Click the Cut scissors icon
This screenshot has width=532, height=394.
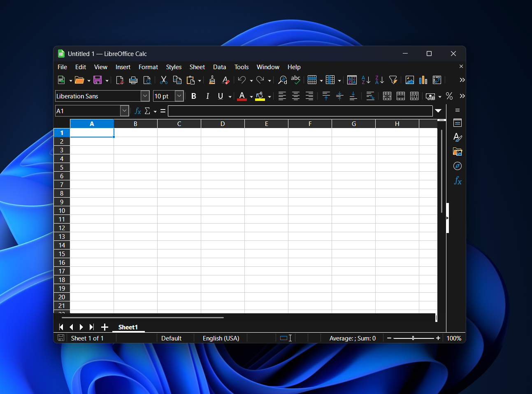point(164,80)
